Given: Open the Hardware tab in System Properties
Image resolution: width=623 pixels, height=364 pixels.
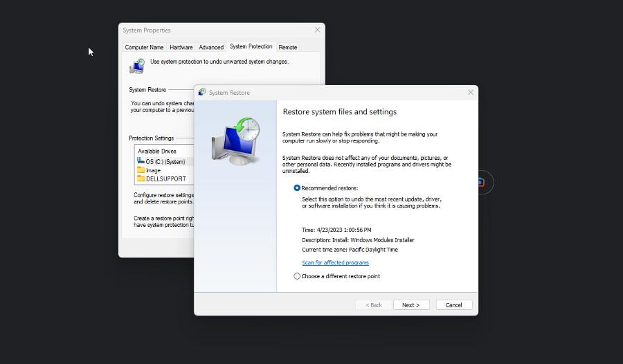Looking at the screenshot, I should coord(181,47).
